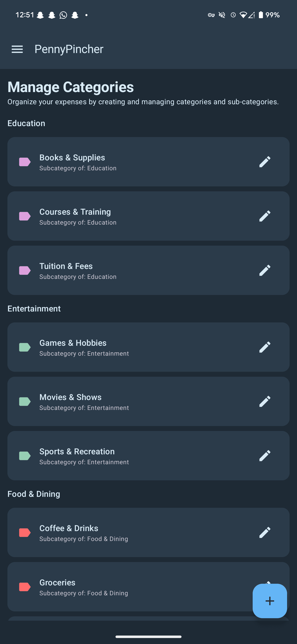Tap the Entertainment section header

pos(34,309)
